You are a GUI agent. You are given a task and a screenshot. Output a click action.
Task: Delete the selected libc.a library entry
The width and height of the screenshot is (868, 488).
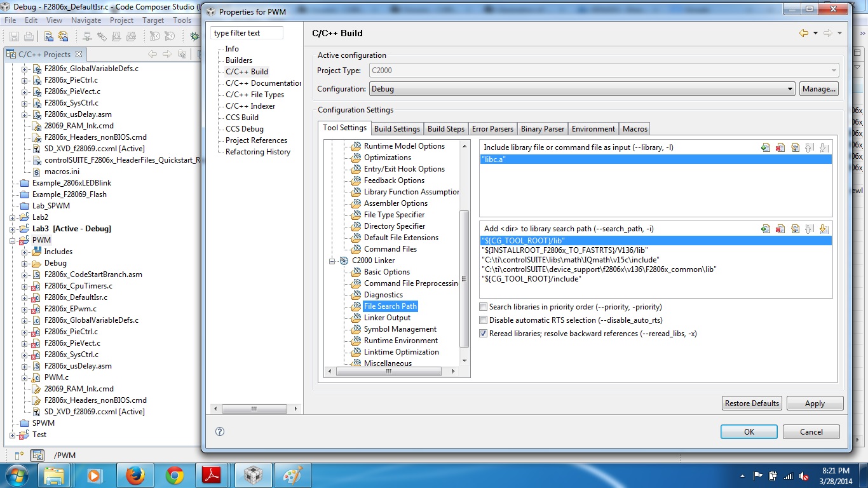point(780,147)
